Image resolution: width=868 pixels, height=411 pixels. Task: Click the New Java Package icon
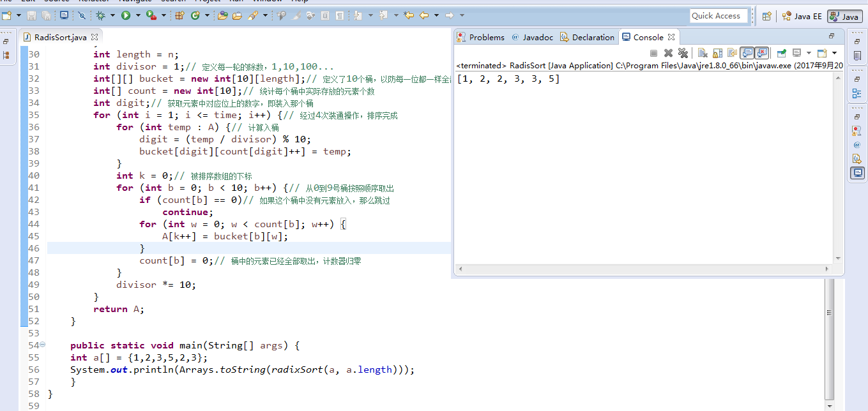pyautogui.click(x=179, y=15)
